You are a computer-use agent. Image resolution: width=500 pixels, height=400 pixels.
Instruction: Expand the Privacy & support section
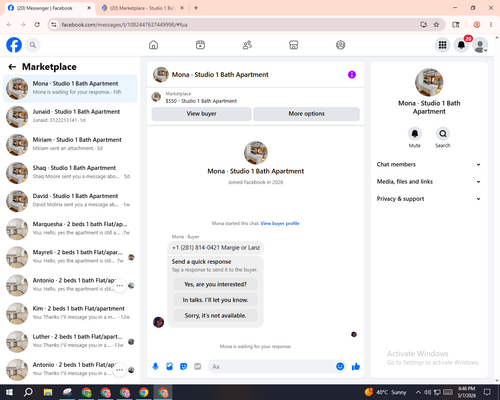point(429,199)
